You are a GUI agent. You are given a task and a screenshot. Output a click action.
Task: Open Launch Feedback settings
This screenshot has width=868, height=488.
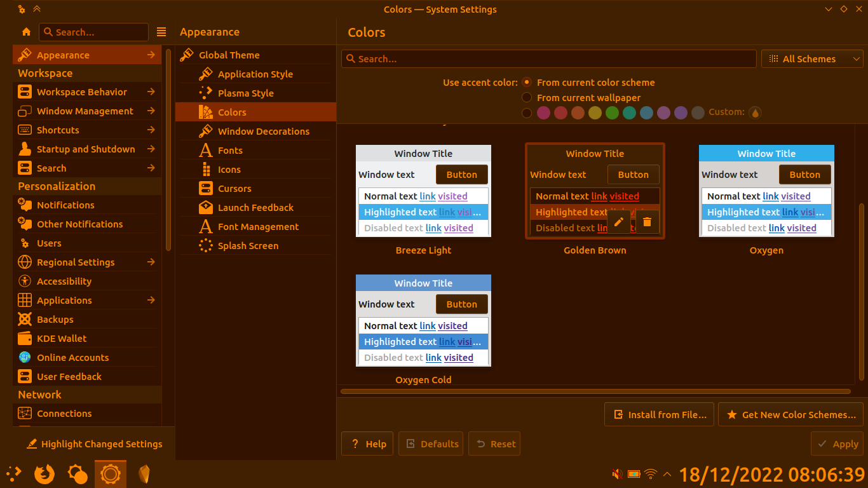pos(255,208)
